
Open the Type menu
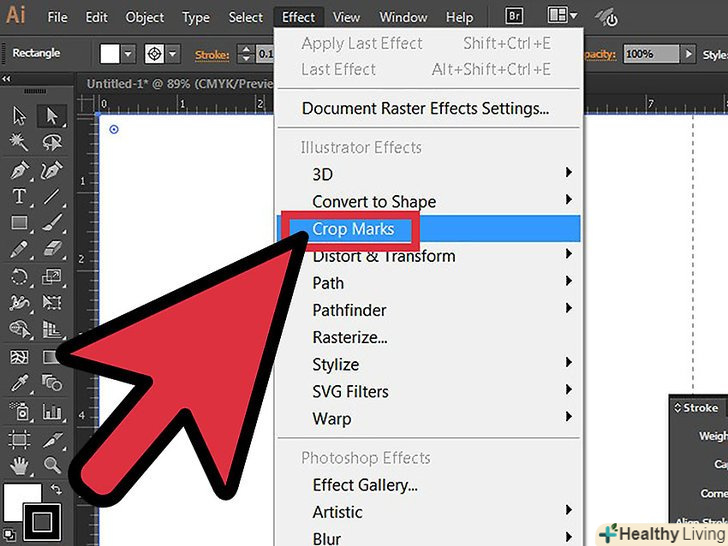(195, 17)
